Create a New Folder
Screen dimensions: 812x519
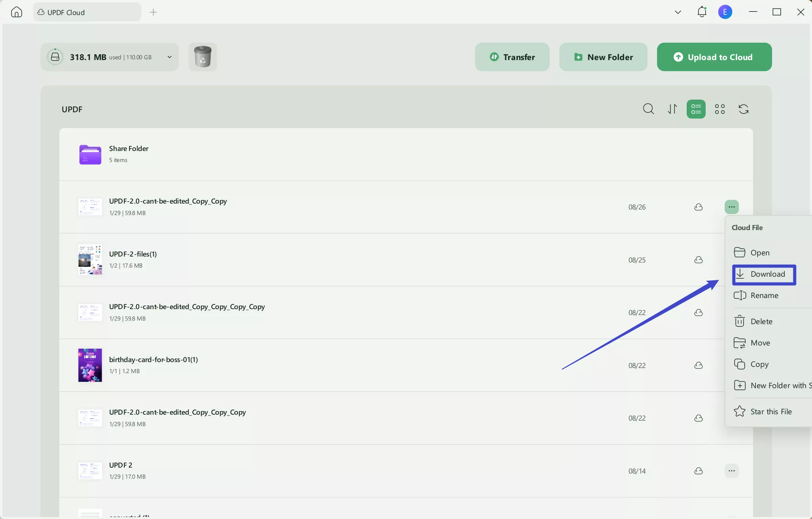pyautogui.click(x=603, y=57)
